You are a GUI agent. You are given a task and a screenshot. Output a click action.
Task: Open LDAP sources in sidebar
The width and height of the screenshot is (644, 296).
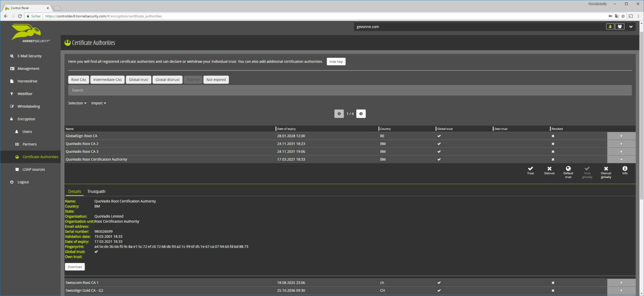pos(34,169)
